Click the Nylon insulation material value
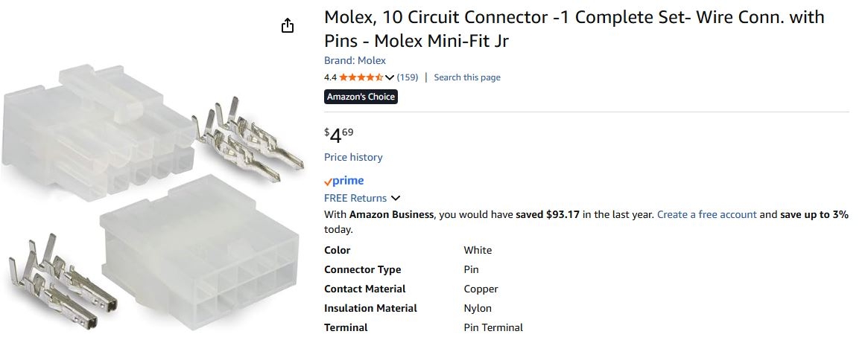Screen dimensions: 868x340 click(x=478, y=308)
